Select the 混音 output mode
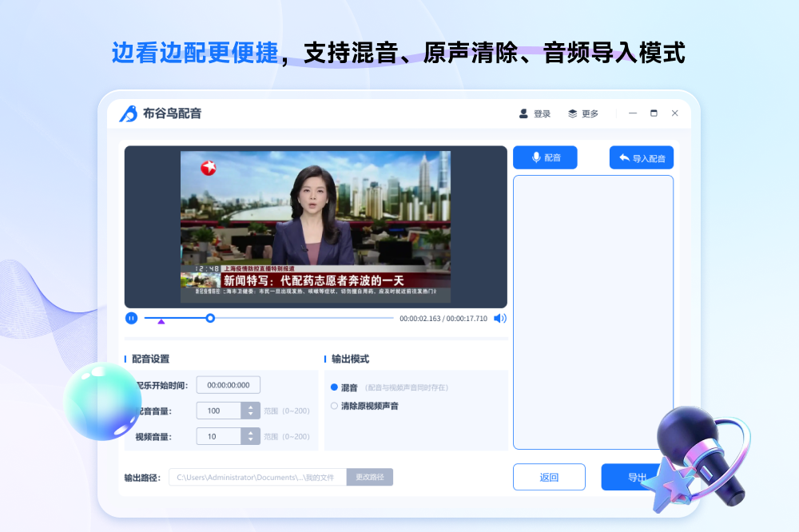This screenshot has width=799, height=532. [x=335, y=387]
